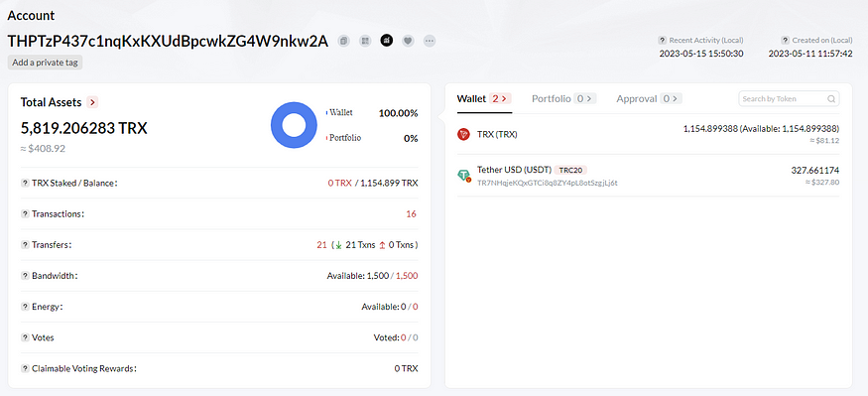Open the 0 TRX staked link
868x396 pixels.
click(339, 184)
